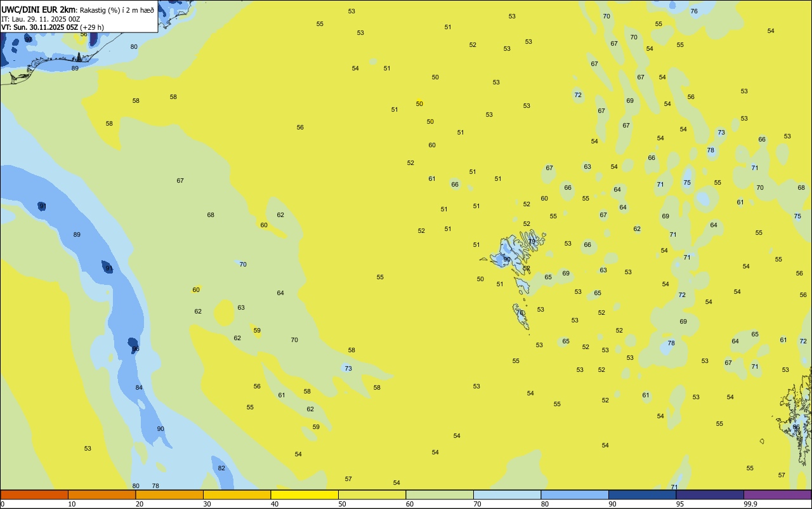Screen dimensions: 812x509
Task: Click the '60' legend tick label
Action: pos(410,504)
